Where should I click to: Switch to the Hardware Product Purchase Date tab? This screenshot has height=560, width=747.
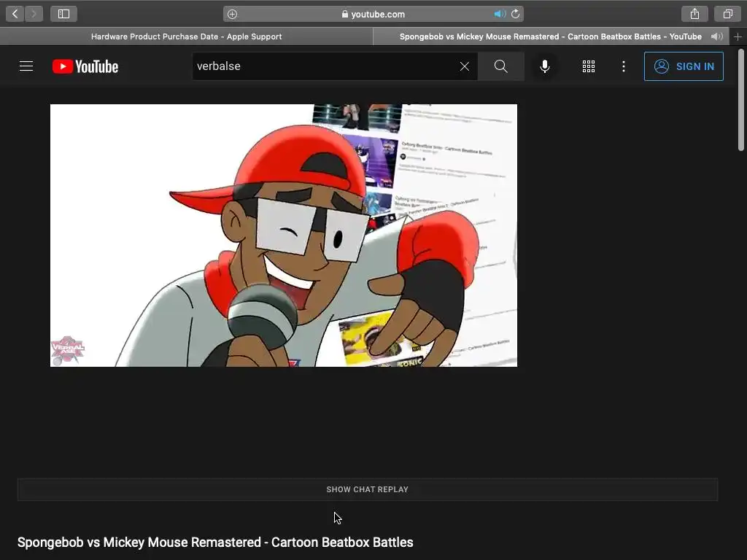(x=186, y=36)
